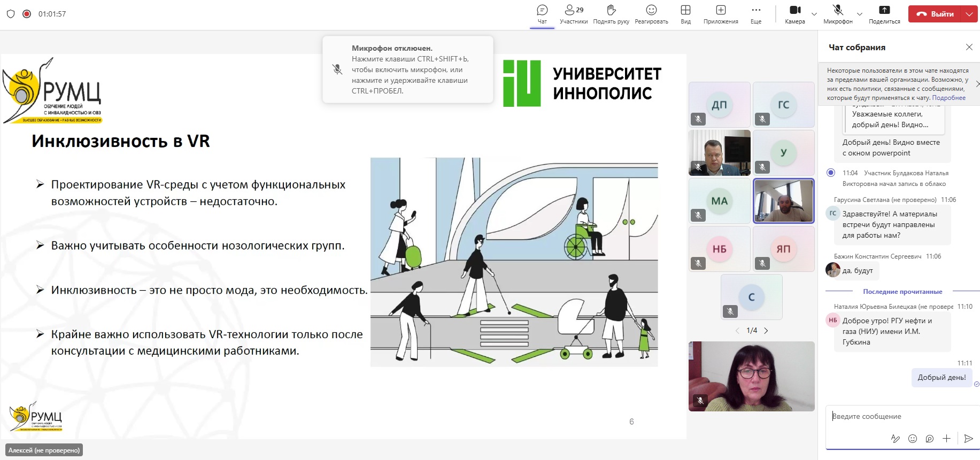This screenshot has height=460, width=980.
Task: Open the React emoji menu
Action: 651,14
